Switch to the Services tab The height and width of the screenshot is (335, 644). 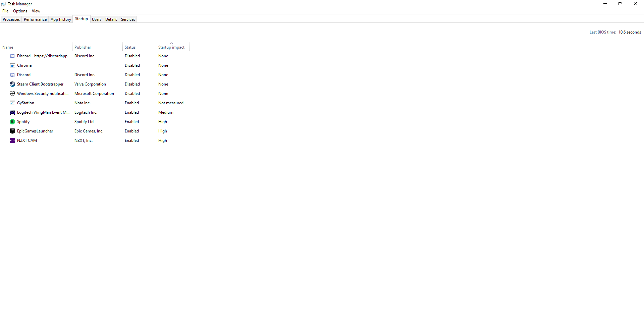tap(128, 19)
